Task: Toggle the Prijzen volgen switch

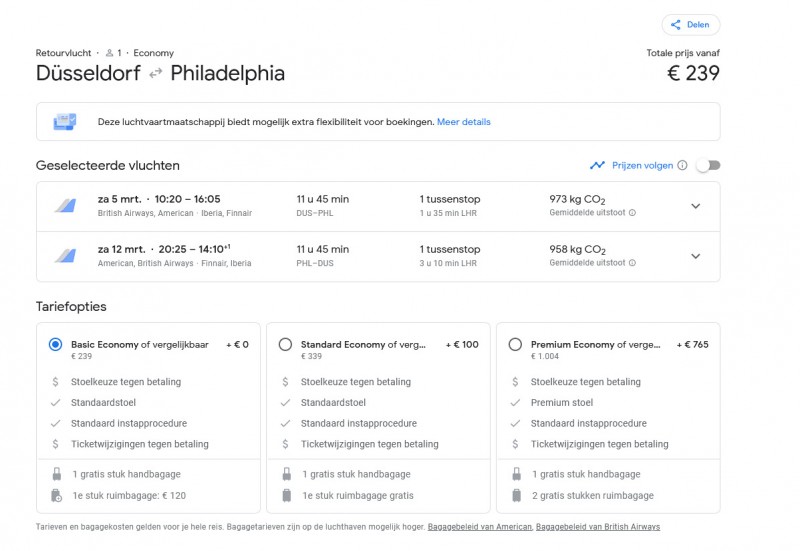Action: (x=708, y=165)
